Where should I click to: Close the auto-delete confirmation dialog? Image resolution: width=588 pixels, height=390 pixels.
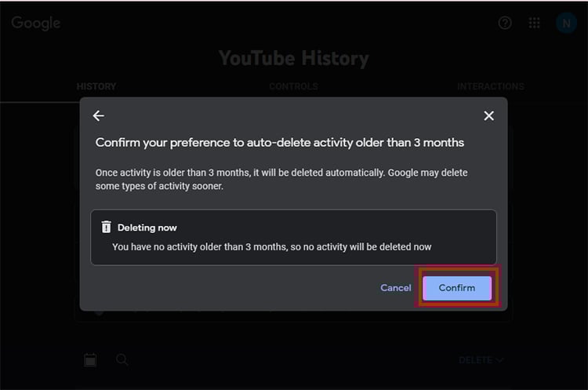[x=488, y=116]
